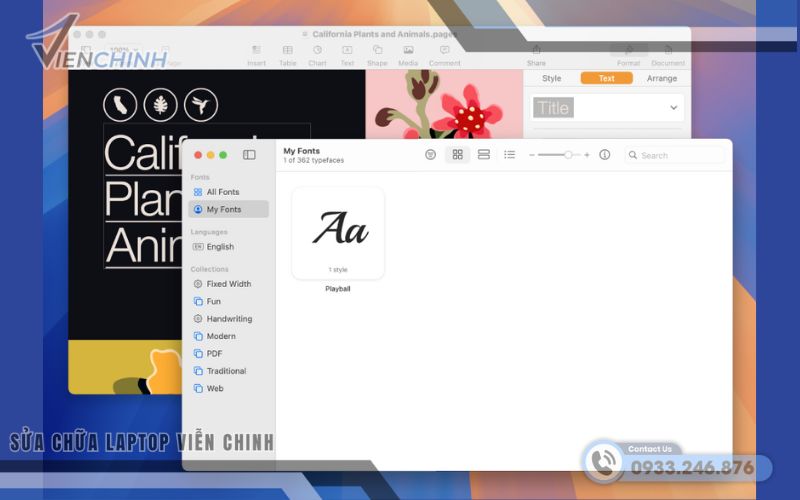Click Document in the Pages toolbar
Screen dimensions: 800x500
[x=668, y=56]
